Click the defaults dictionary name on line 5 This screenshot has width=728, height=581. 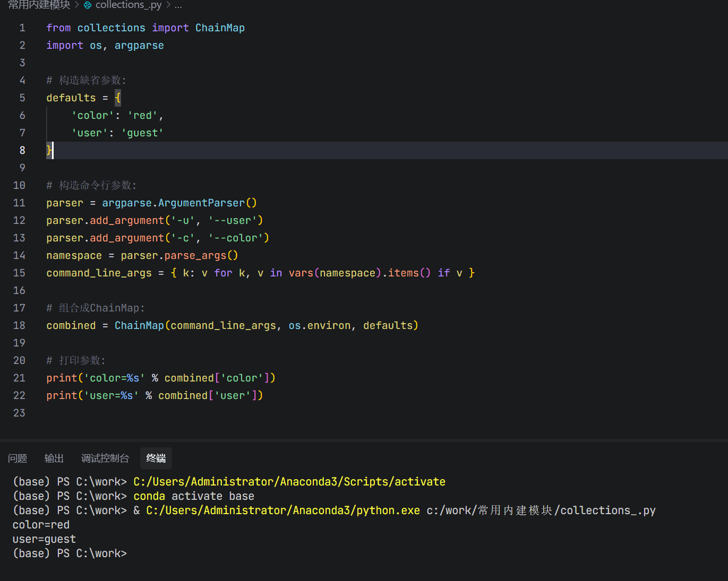[71, 98]
